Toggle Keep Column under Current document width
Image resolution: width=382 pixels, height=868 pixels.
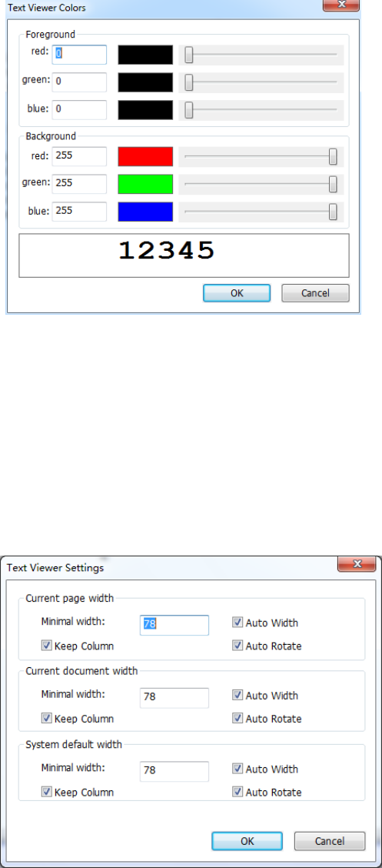click(x=46, y=719)
